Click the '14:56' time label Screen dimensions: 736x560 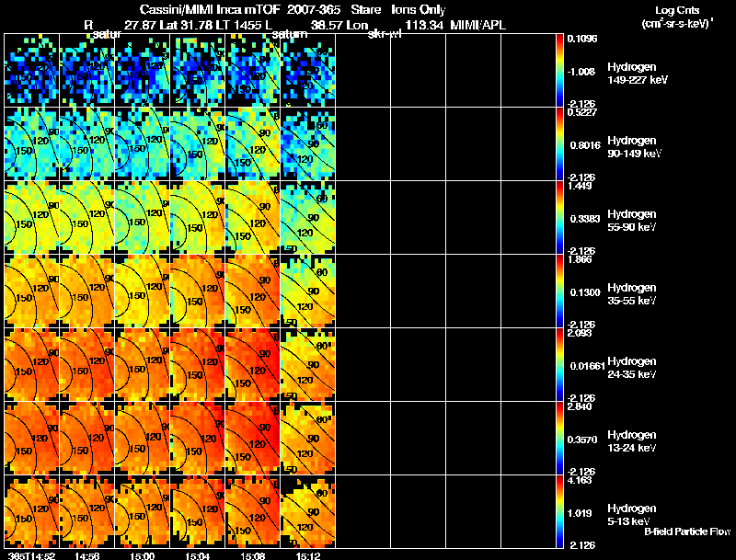pos(86,556)
